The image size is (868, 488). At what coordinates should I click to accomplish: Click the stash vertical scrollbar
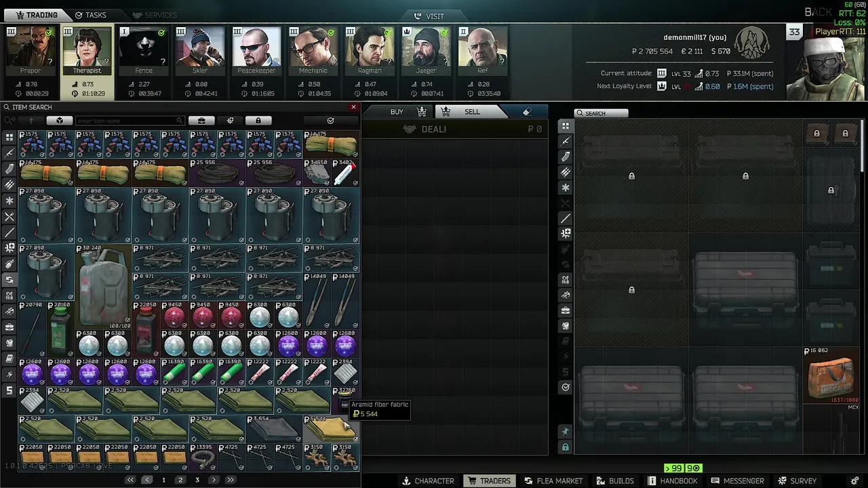(863, 146)
